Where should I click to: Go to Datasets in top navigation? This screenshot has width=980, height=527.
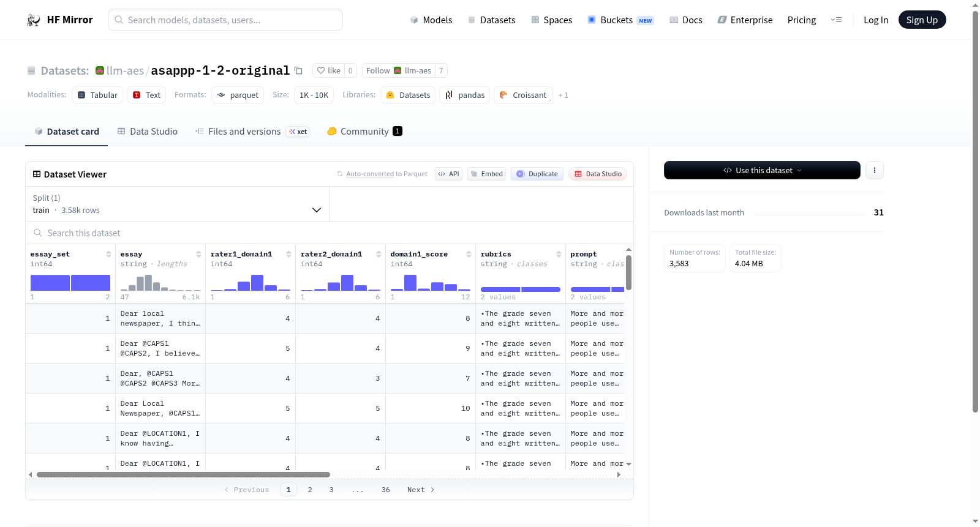click(x=491, y=20)
